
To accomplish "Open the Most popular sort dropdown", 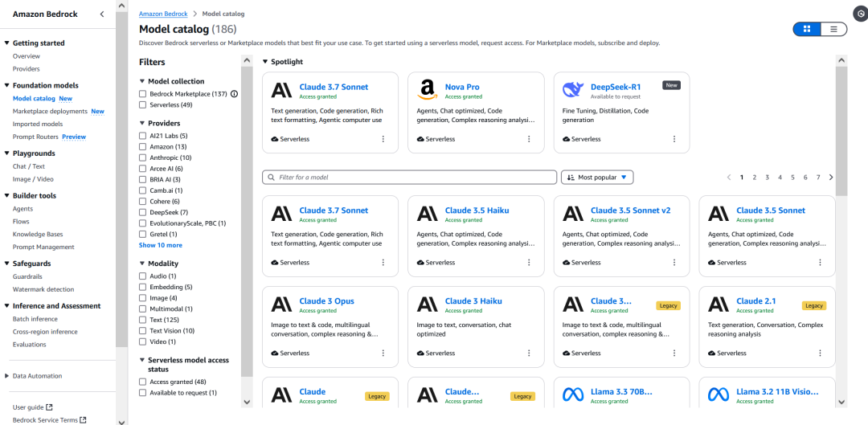I will click(597, 178).
